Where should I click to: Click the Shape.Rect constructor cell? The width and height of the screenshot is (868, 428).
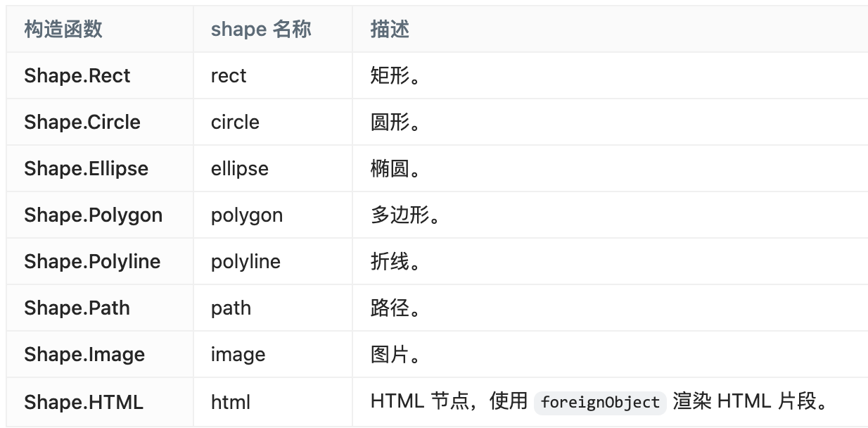click(100, 75)
